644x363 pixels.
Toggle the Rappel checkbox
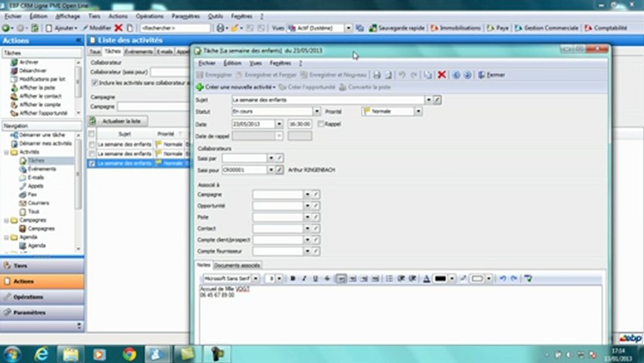(x=320, y=124)
